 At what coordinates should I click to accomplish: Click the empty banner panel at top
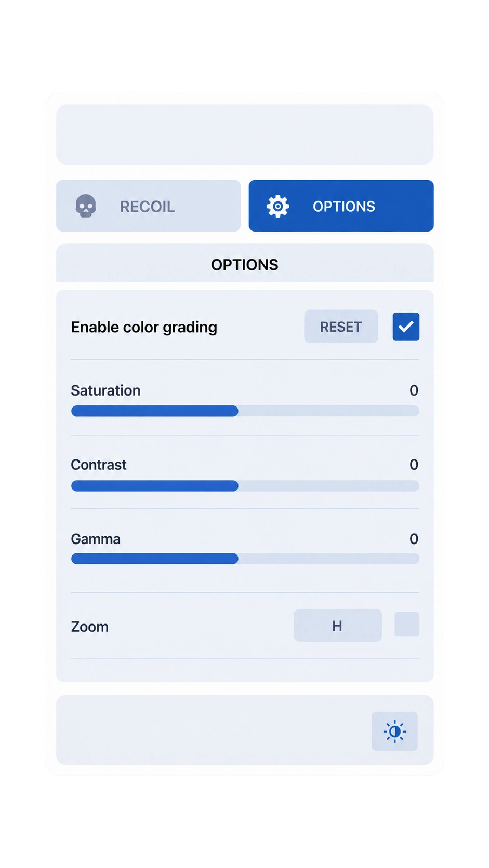(245, 134)
